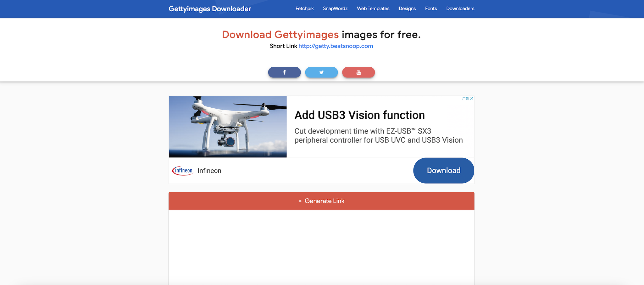Click the Facebook share button
This screenshot has width=644, height=285.
pos(284,72)
